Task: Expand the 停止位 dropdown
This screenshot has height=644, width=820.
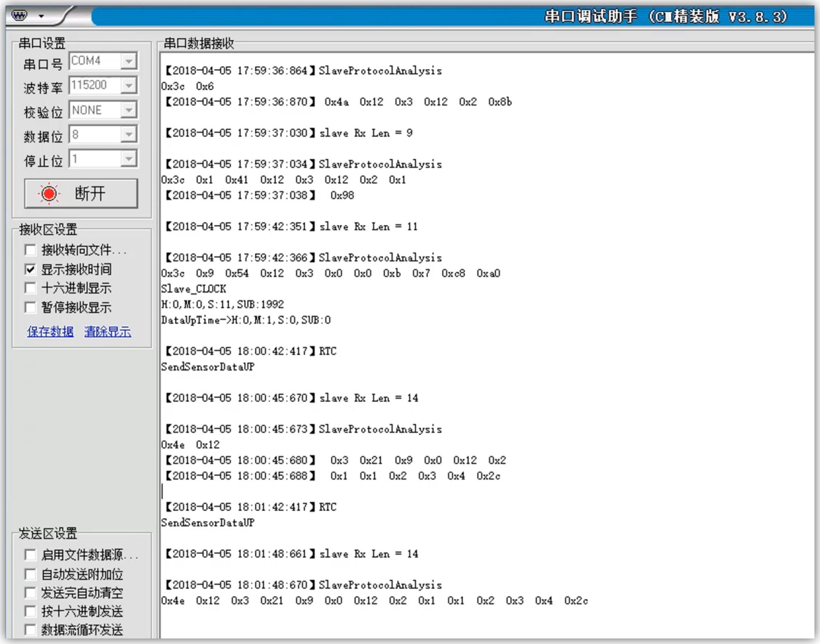Action: click(129, 159)
